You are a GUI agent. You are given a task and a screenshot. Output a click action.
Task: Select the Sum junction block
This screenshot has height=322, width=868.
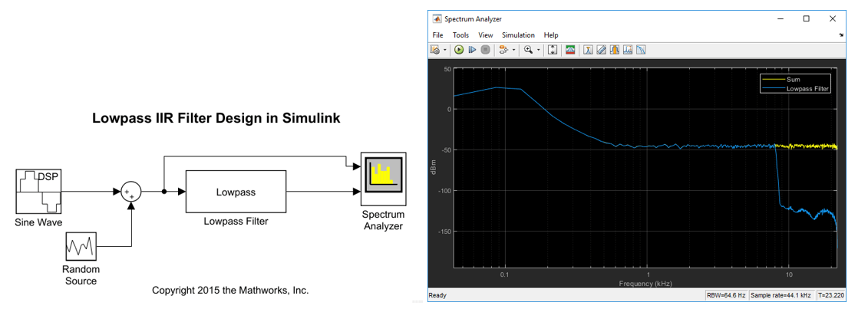[131, 192]
